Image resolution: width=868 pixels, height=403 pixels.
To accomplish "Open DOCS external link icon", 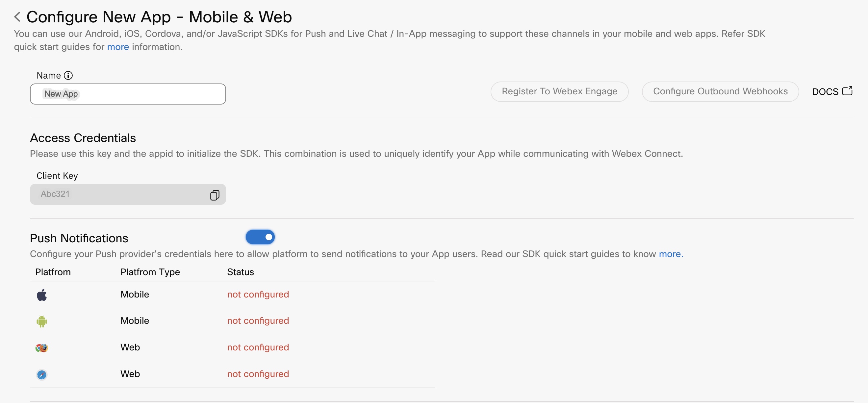I will tap(847, 91).
